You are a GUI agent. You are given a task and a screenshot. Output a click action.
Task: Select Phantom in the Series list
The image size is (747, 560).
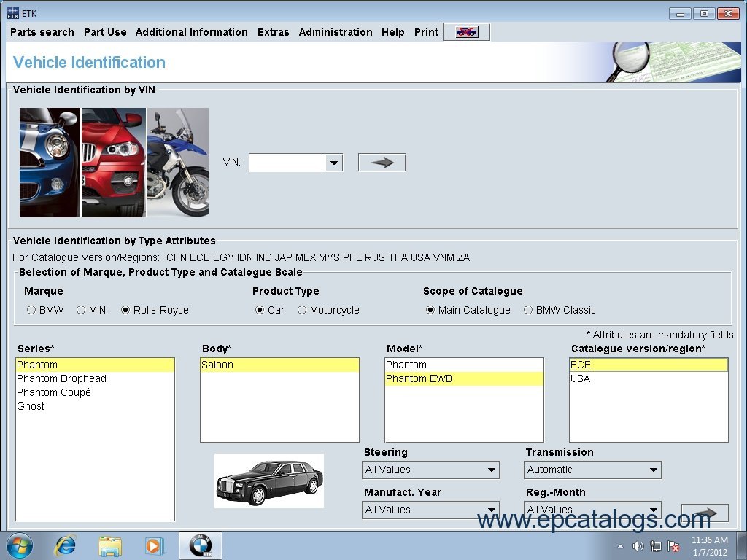coord(96,365)
